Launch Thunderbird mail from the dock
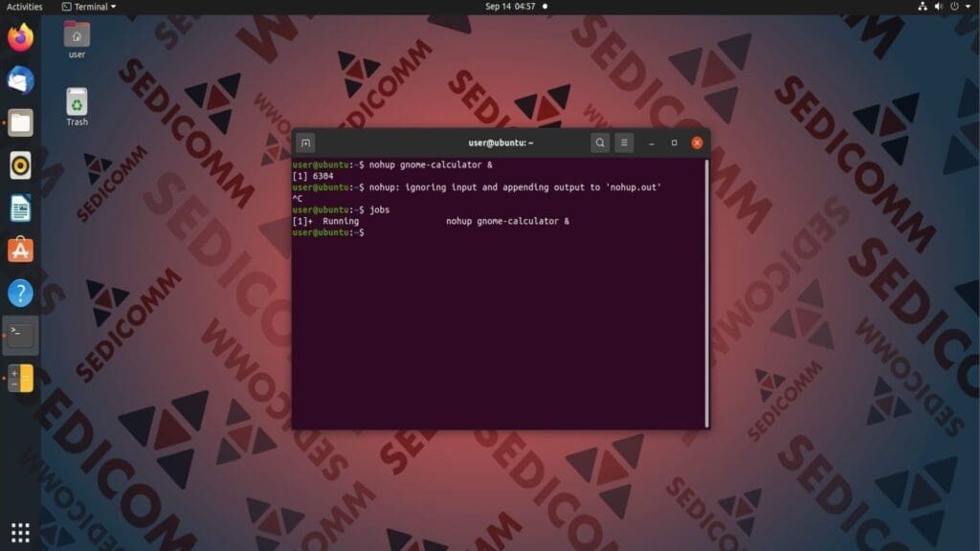980x551 pixels. pos(20,80)
